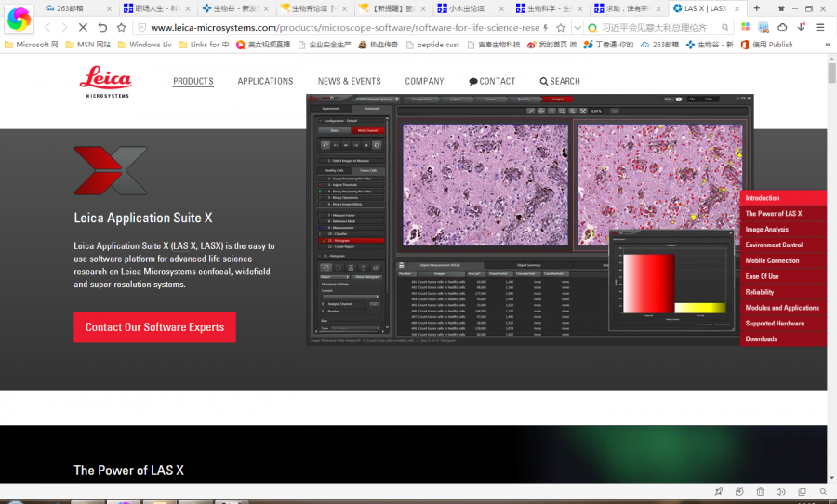Open the 使用 Publish bookmark
The width and height of the screenshot is (837, 504).
tap(766, 45)
